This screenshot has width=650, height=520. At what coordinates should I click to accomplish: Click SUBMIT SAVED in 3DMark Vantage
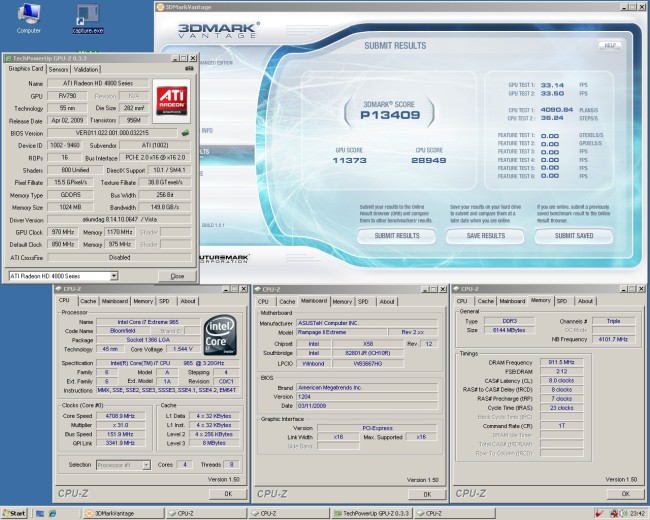574,236
